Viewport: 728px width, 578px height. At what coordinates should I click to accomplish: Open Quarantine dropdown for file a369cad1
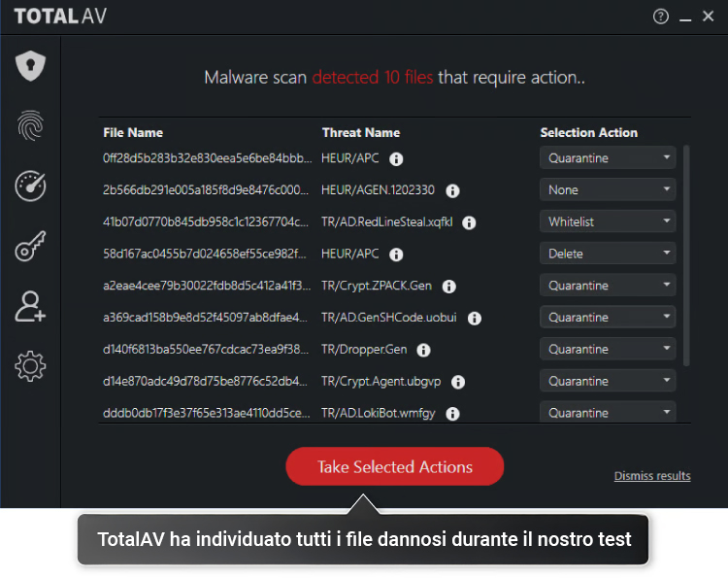(x=608, y=318)
